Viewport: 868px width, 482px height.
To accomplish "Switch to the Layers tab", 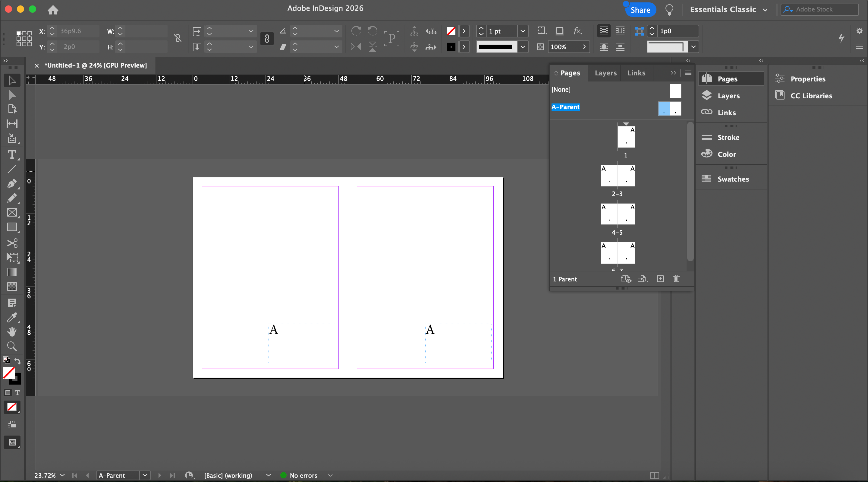I will [x=605, y=73].
